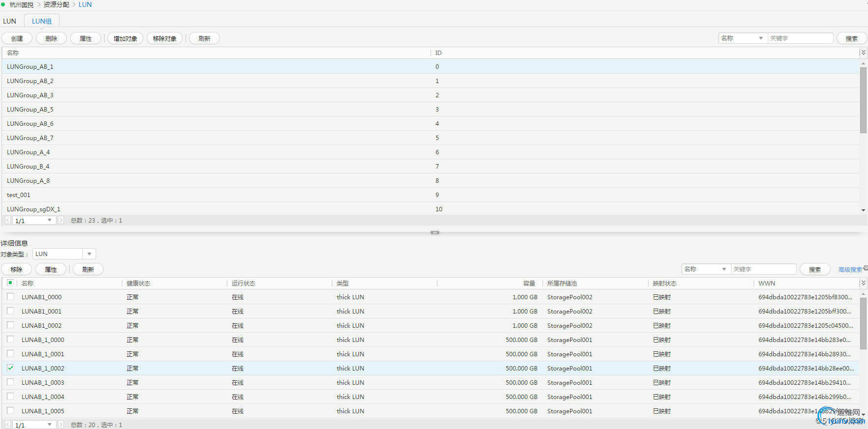Screen dimensions: 868x429
Task: Check the LUNAB1_0001 row checkbox
Action: point(10,311)
